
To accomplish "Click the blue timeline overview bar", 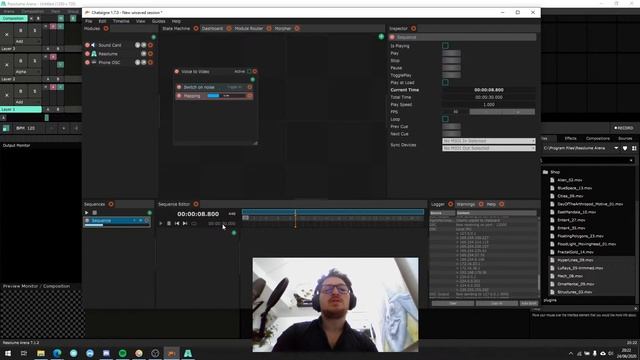I will tap(333, 212).
